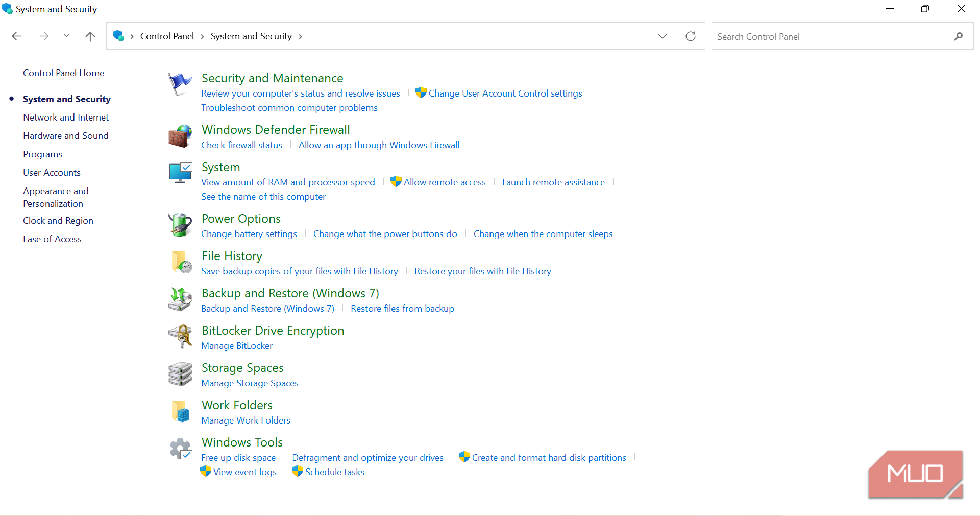Open Ease of Access category
The image size is (980, 516).
pos(52,239)
